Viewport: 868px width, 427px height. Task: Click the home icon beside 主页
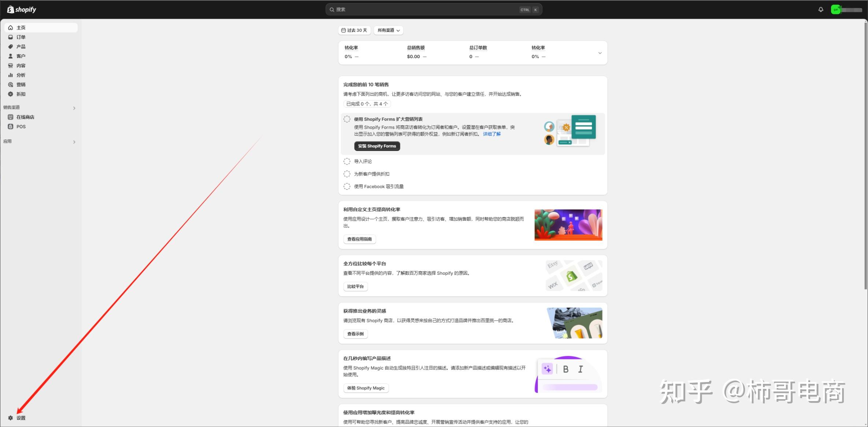point(11,28)
